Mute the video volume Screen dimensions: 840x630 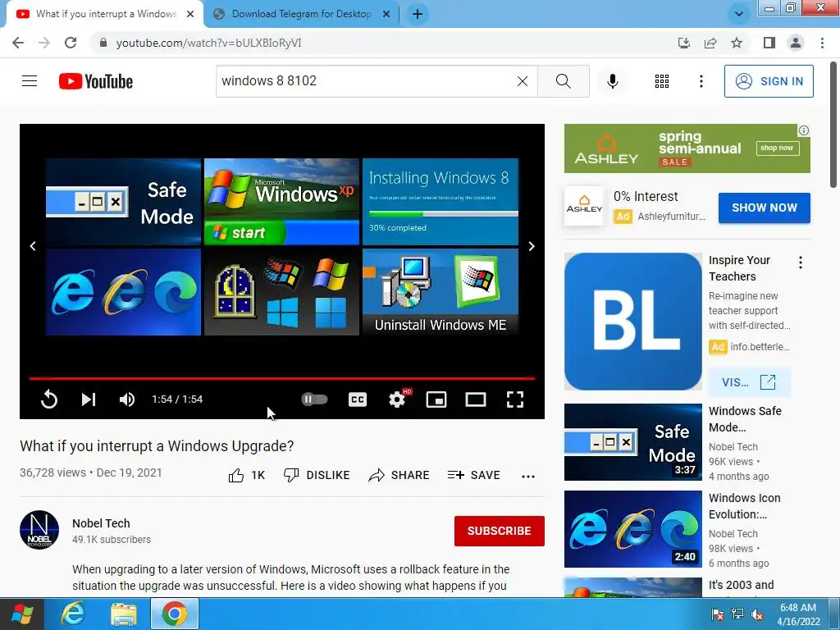click(x=127, y=399)
